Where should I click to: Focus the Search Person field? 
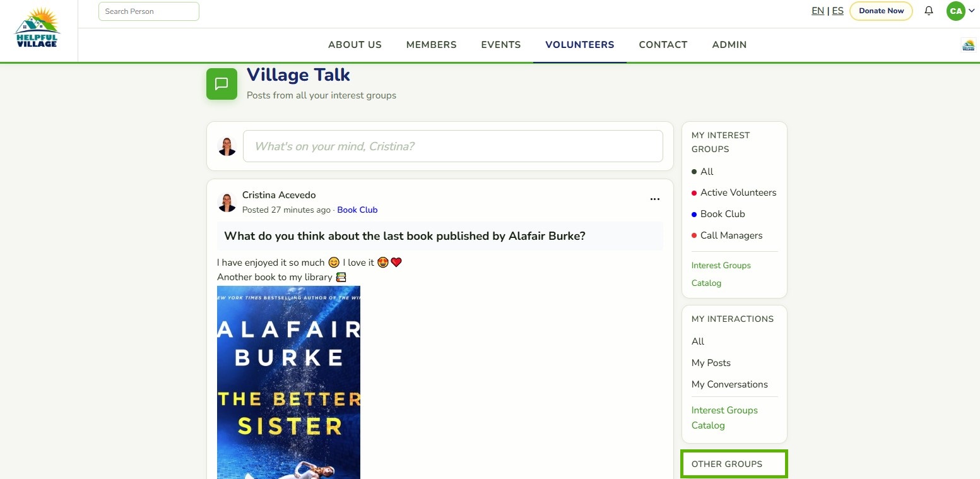click(x=149, y=11)
